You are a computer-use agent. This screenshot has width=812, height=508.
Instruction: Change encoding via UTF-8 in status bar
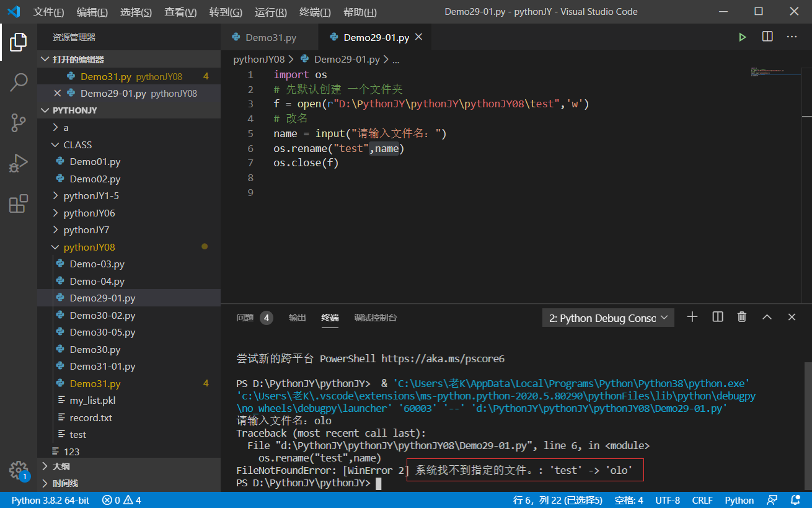click(668, 500)
